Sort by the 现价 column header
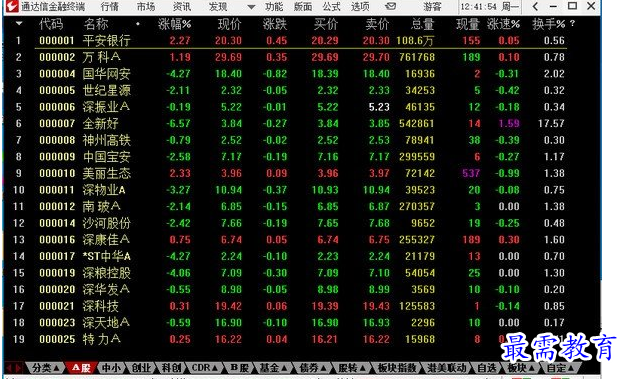The height and width of the screenshot is (379, 625). 230,24
